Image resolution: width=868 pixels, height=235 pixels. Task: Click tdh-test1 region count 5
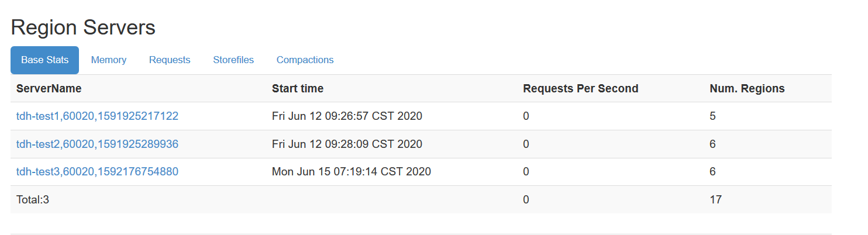(712, 116)
